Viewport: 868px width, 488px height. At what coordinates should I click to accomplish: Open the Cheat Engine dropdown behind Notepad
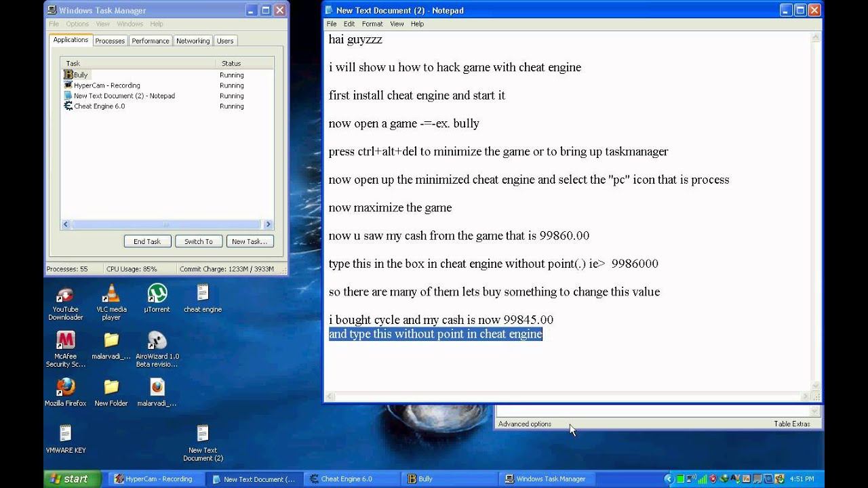click(815, 411)
